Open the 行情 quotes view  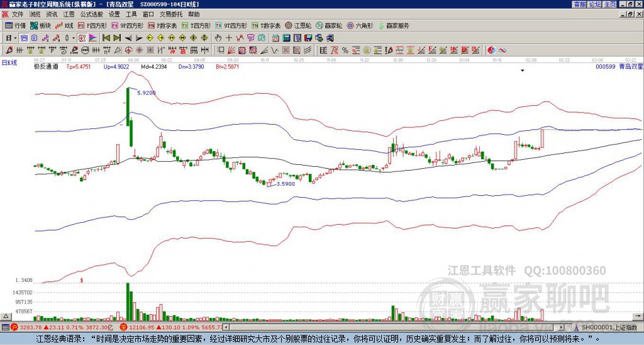15,25
